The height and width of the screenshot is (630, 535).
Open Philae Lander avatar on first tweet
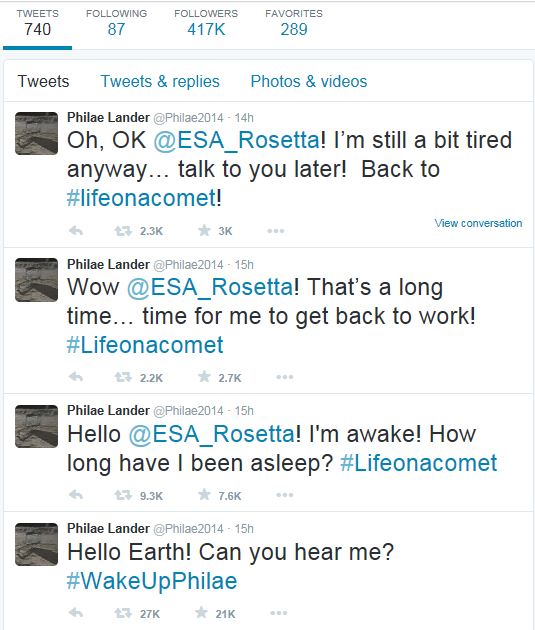pos(37,133)
